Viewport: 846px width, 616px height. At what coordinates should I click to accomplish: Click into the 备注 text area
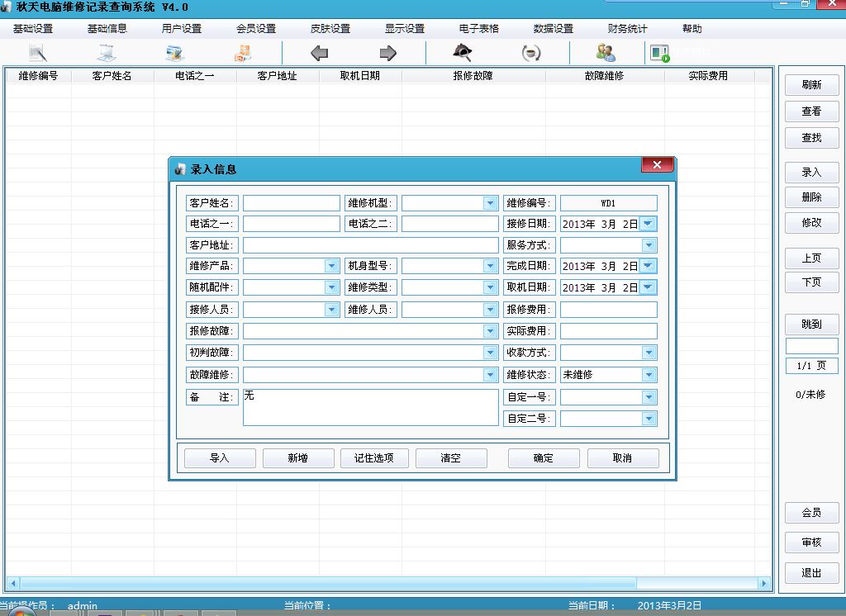click(371, 408)
